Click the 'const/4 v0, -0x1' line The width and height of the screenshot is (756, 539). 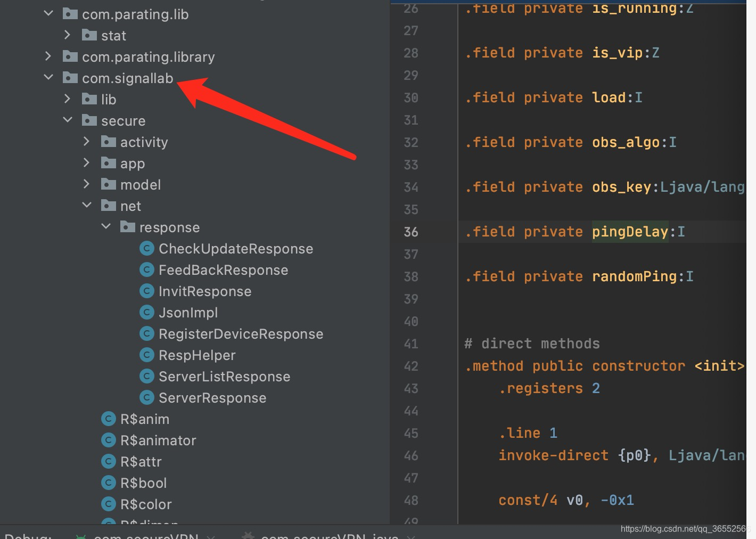pos(566,500)
